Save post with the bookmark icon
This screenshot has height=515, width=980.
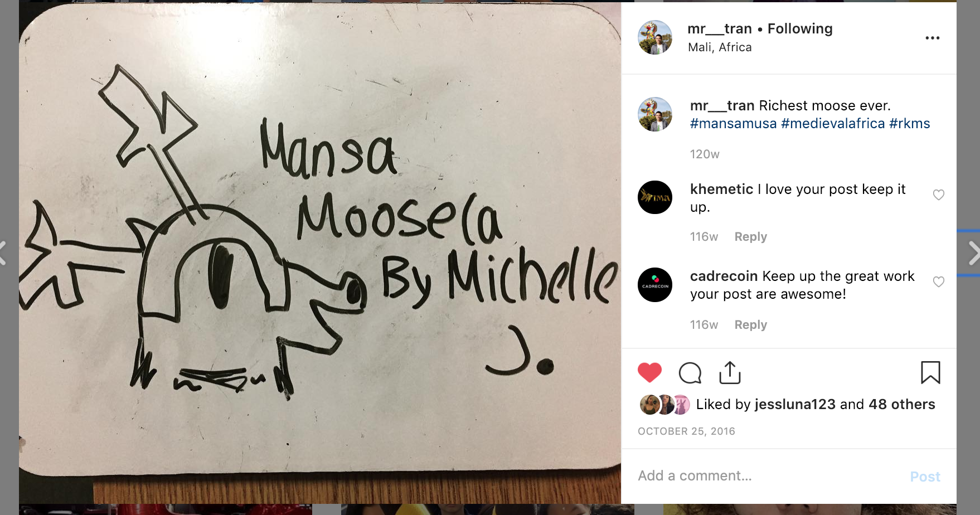pos(930,372)
